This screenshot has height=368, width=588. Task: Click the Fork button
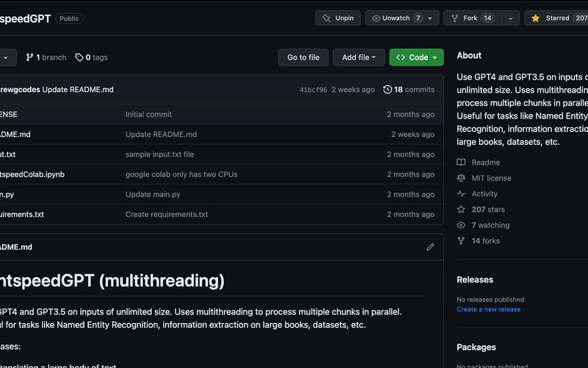[x=473, y=18]
